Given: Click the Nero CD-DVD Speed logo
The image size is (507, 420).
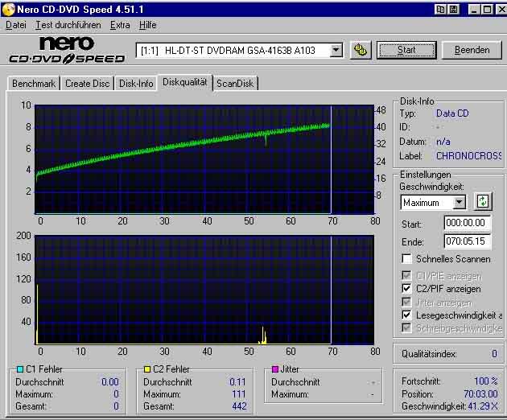Looking at the screenshot, I should tap(67, 49).
